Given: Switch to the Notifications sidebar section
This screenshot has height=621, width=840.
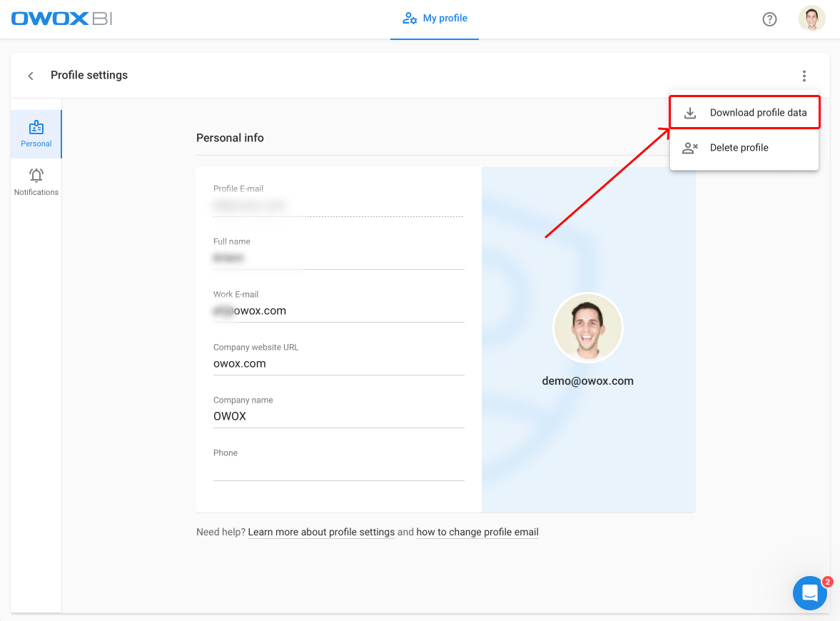Looking at the screenshot, I should coord(36,182).
